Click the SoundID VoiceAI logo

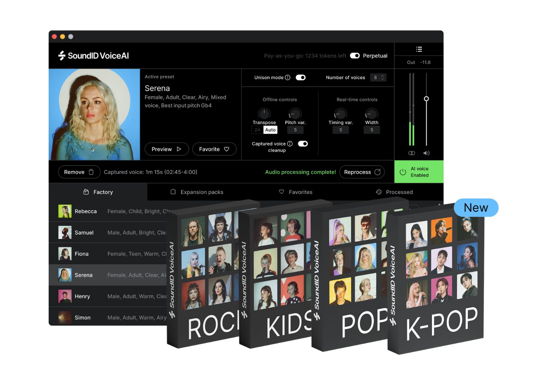[x=94, y=56]
